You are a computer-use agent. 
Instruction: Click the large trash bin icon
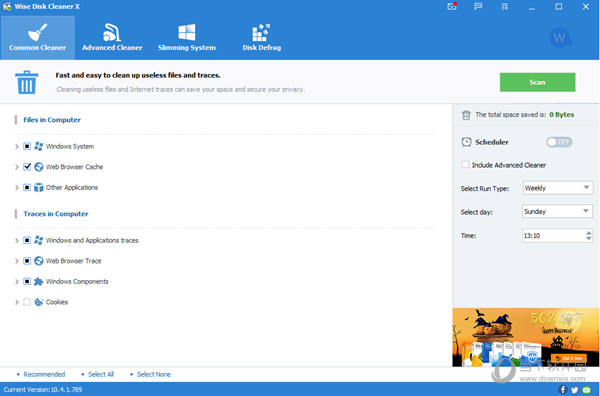(x=26, y=82)
